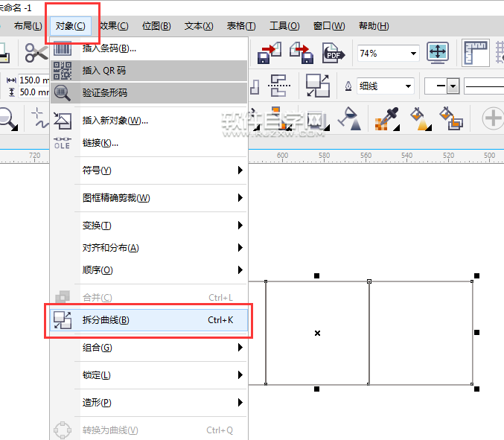The width and height of the screenshot is (504, 440).
Task: Click the plus quick customize button
Action: [x=492, y=118]
